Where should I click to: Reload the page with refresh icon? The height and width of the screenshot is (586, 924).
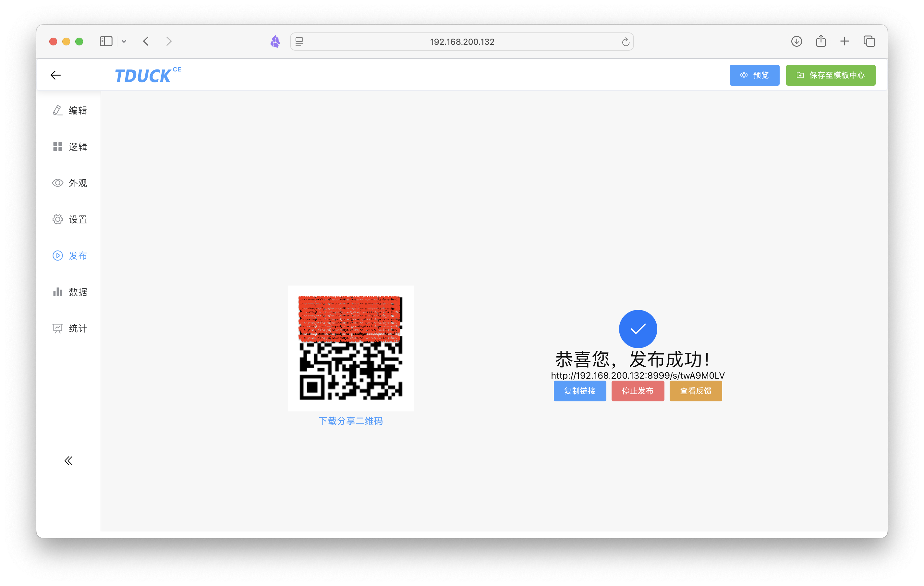(626, 42)
